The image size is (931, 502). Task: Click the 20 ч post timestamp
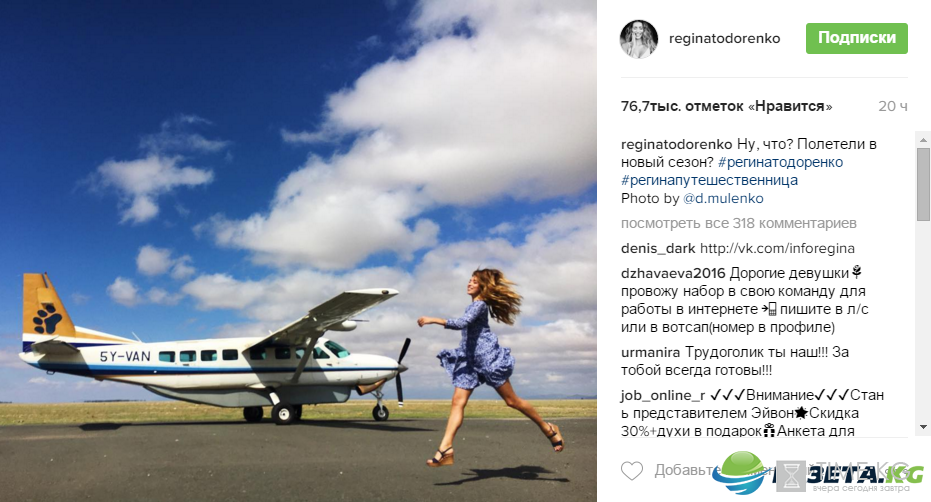pyautogui.click(x=892, y=106)
